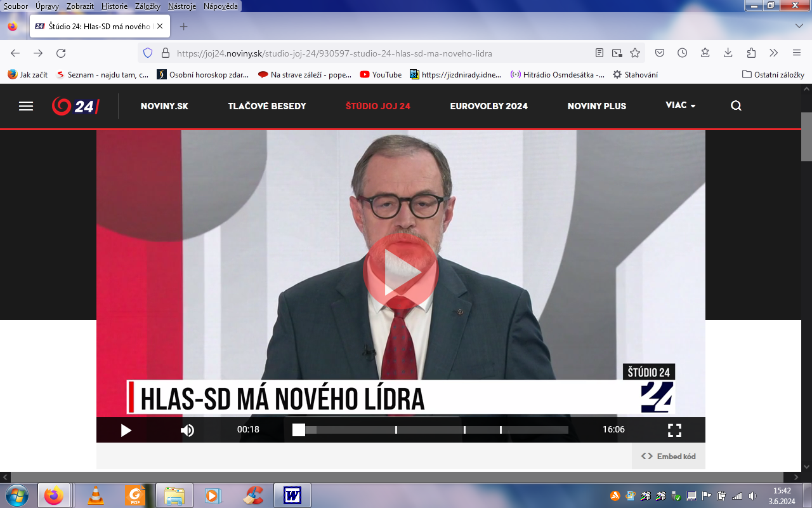Click the Embed kód button
Viewport: 812px width, 508px height.
coord(669,456)
